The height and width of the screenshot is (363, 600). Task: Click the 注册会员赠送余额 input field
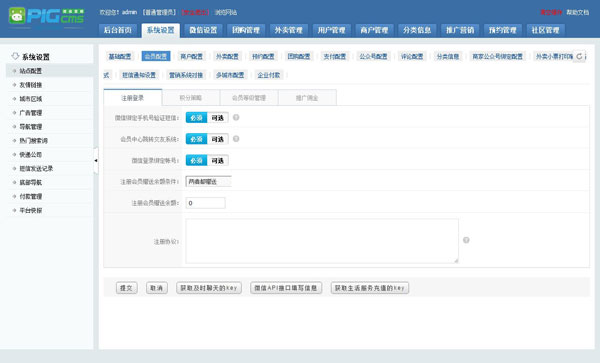click(205, 203)
